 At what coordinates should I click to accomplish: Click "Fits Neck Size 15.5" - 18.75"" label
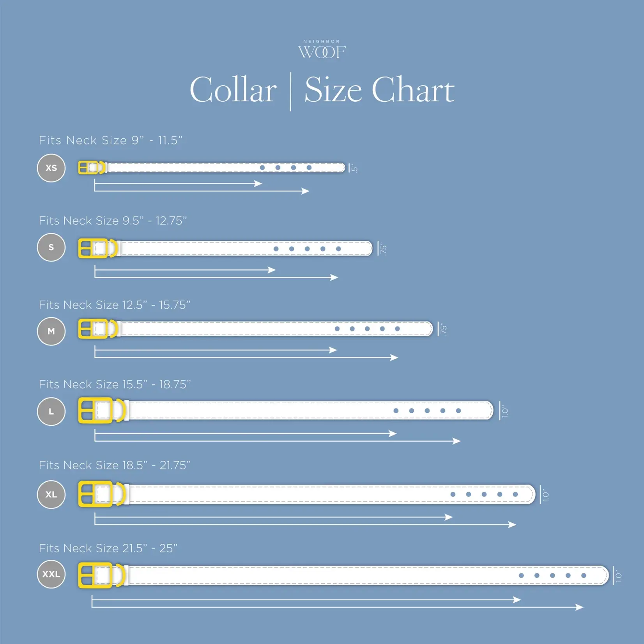115,384
